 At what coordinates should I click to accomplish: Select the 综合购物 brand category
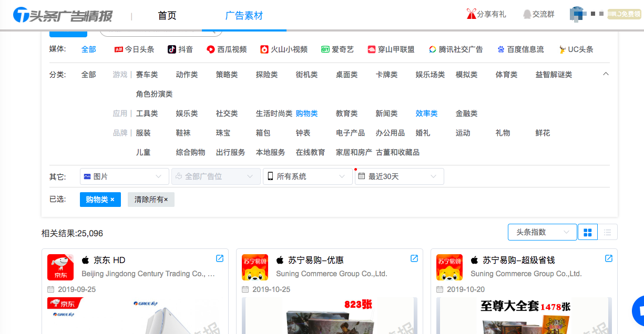click(x=190, y=152)
